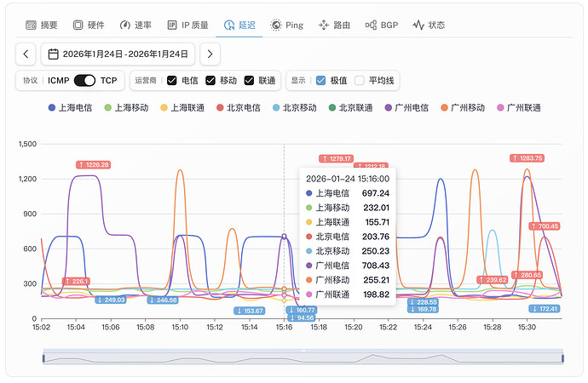Click the 228.55 minimum marker
This screenshot has width=588, height=383.
point(423,302)
